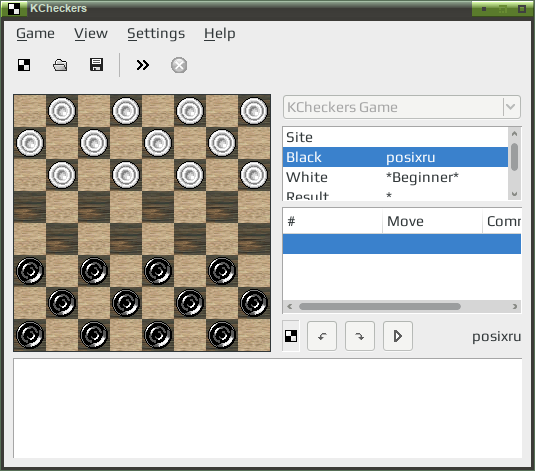The height and width of the screenshot is (471, 535).
Task: Select black piece in seventh column, third row from bottom
Action: [222, 271]
